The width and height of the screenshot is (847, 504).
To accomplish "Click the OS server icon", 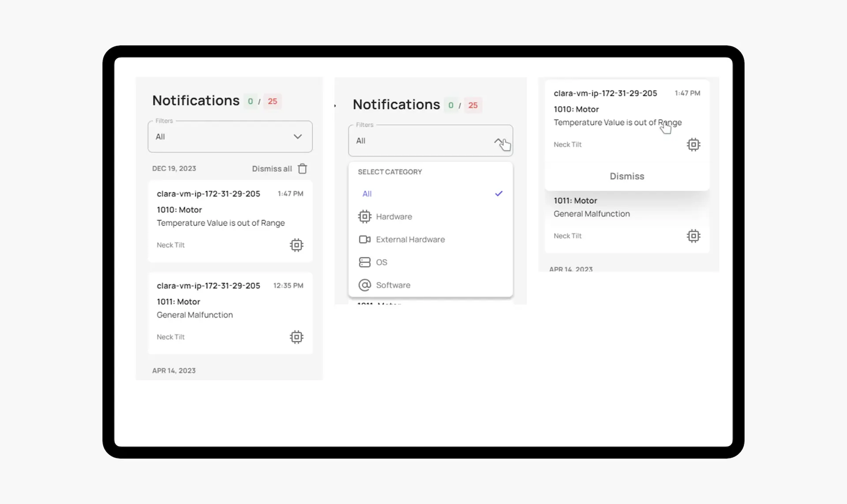I will point(364,262).
